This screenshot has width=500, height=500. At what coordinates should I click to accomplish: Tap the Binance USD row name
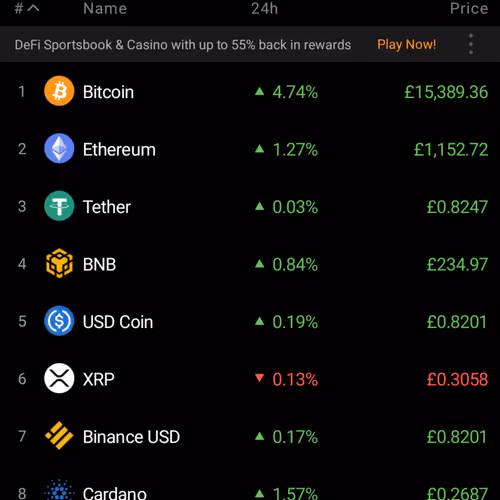(131, 437)
